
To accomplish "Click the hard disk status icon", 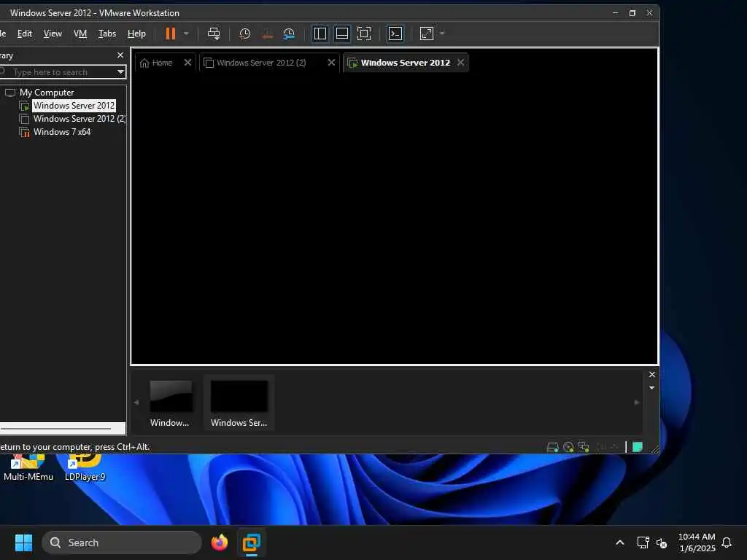I will click(553, 447).
